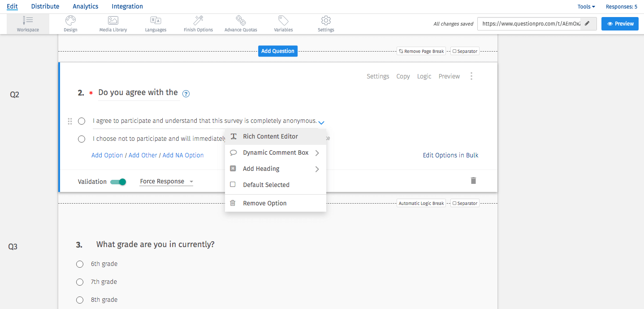
Task: Choose Rich Content Editor from menu
Action: pos(270,136)
